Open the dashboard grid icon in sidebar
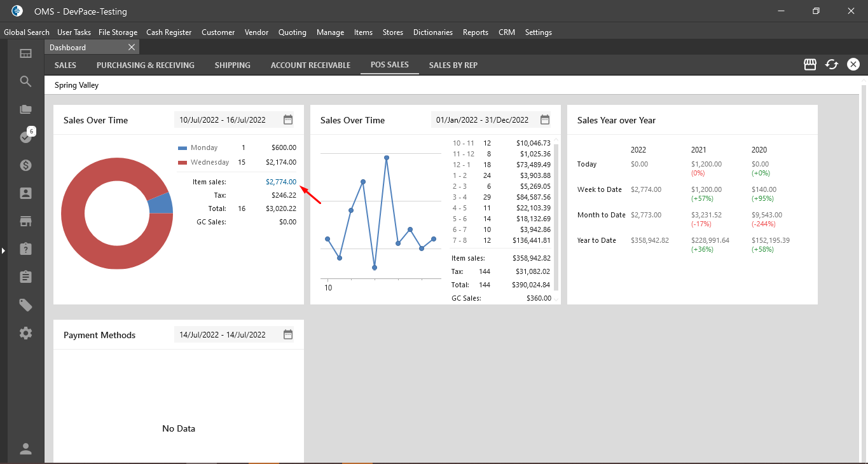Screen dimensions: 868x464 pos(25,54)
